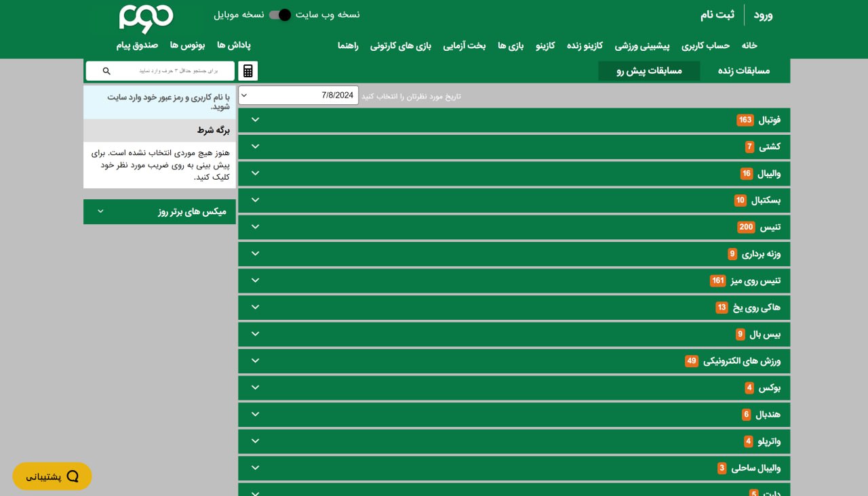The image size is (868, 496).
Task: Click the نسخه وب سایت label
Action: (328, 15)
